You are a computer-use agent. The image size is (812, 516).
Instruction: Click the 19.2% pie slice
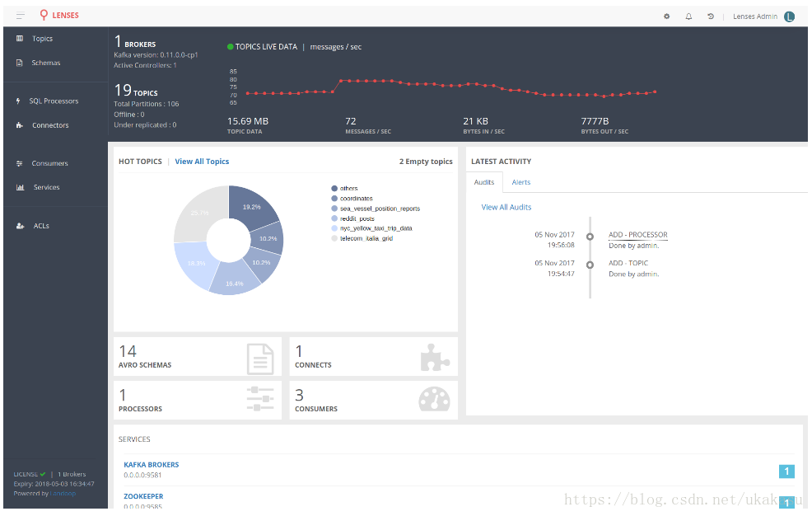pos(252,207)
